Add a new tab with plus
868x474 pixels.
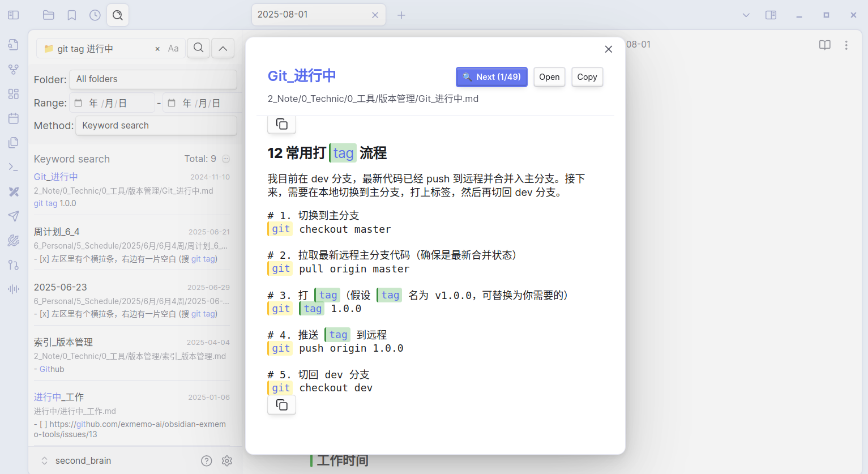tap(401, 15)
